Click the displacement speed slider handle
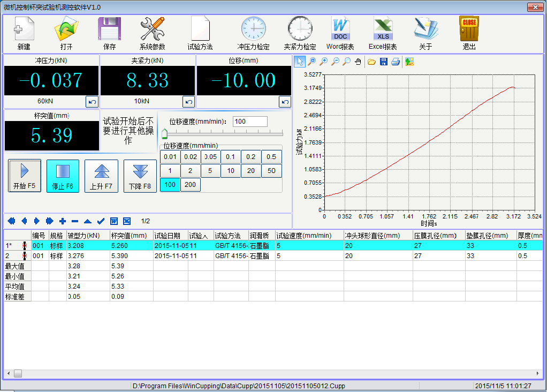 click(165, 134)
